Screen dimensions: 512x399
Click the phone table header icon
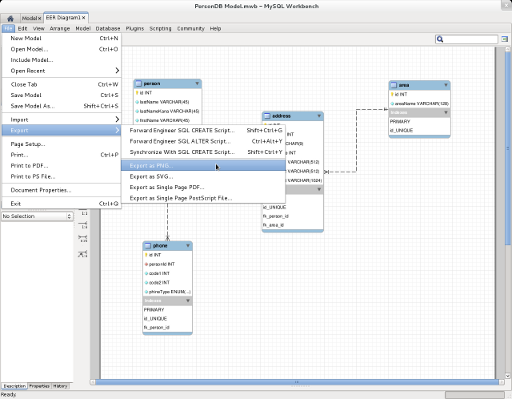tap(148, 246)
